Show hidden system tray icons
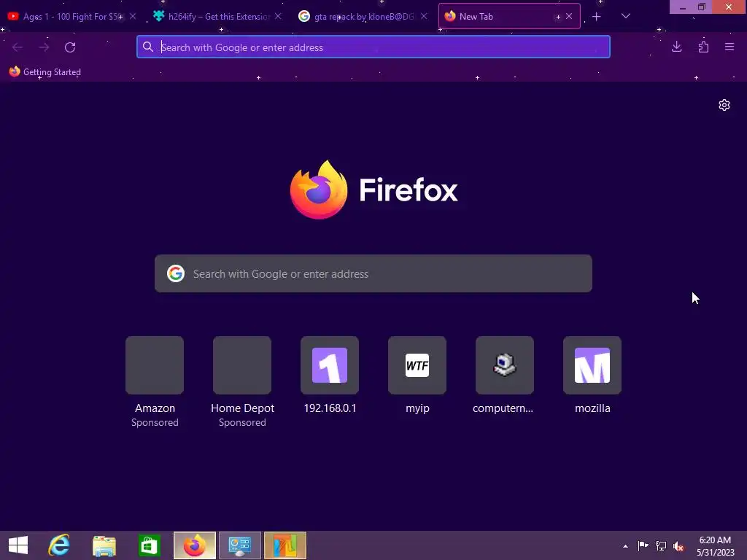This screenshot has width=747, height=560. (x=625, y=546)
